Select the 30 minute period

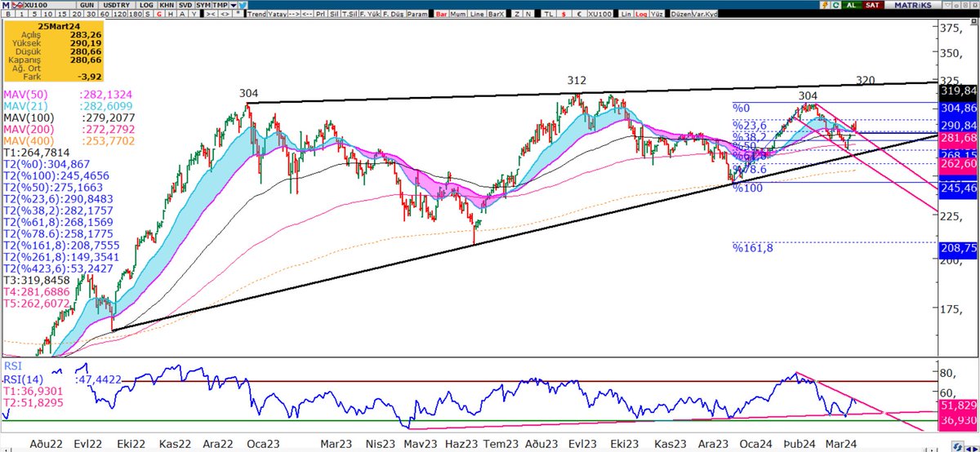(x=91, y=14)
